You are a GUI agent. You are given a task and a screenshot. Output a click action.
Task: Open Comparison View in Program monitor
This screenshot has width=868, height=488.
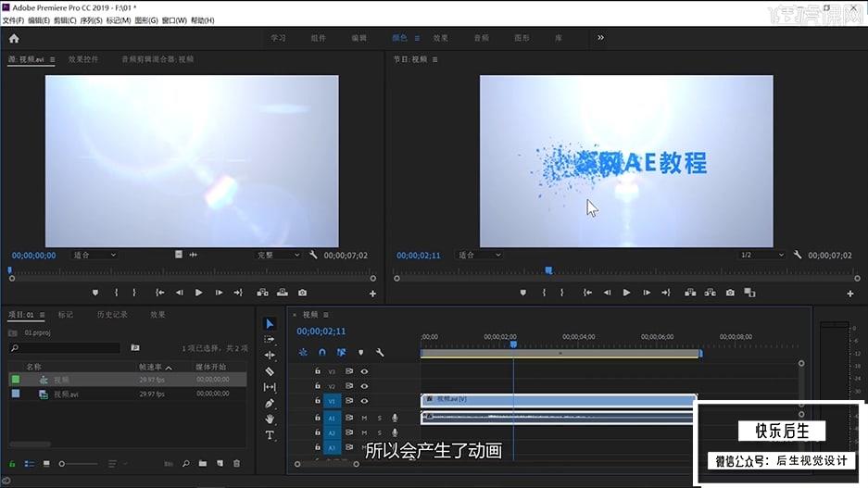[x=749, y=293]
